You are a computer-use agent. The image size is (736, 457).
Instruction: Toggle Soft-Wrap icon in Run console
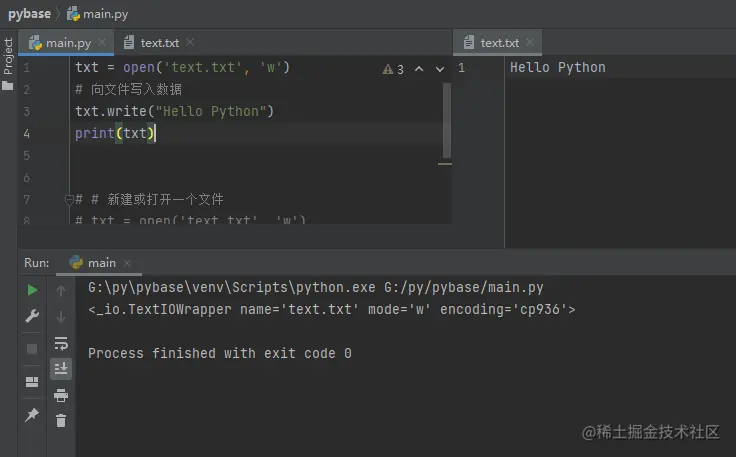point(61,343)
